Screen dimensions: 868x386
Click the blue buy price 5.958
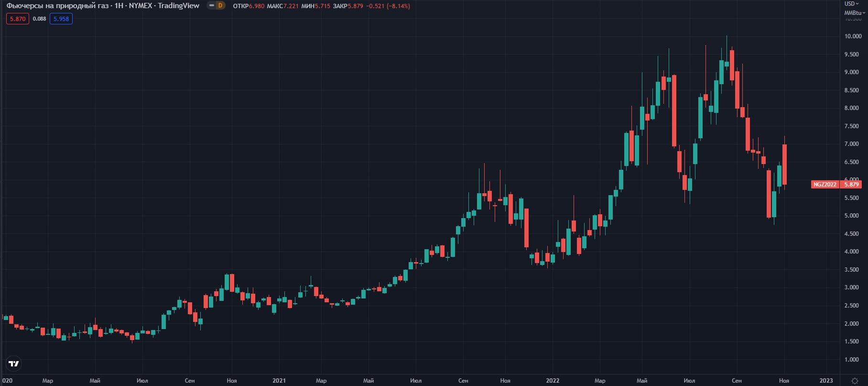(x=61, y=19)
